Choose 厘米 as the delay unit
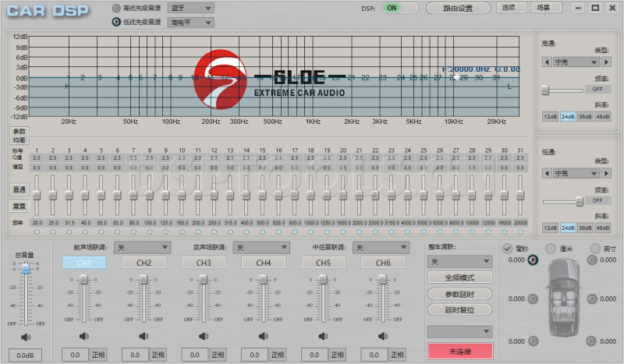Screen dimensions: 624x364 pyautogui.click(x=551, y=249)
